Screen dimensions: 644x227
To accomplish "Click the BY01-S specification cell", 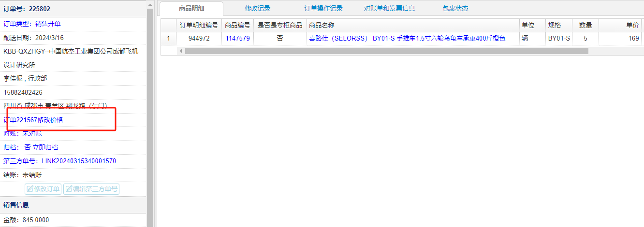I will (x=558, y=38).
